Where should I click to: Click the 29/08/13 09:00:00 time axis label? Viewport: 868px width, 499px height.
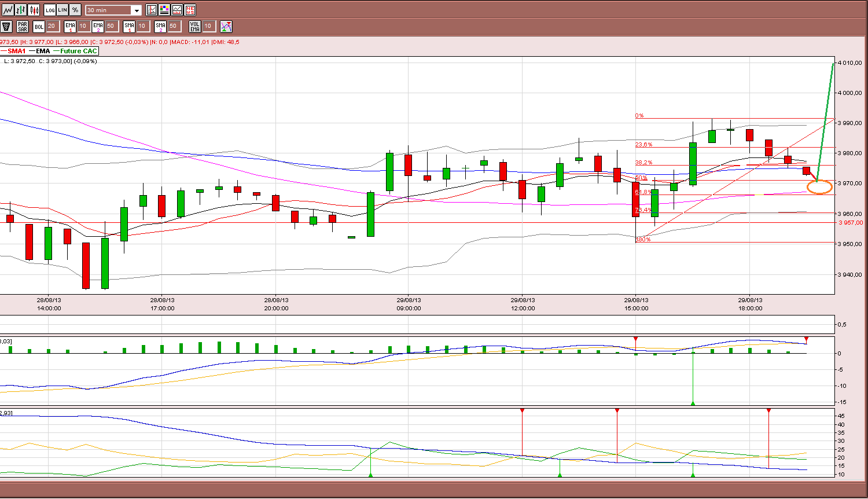coord(409,304)
